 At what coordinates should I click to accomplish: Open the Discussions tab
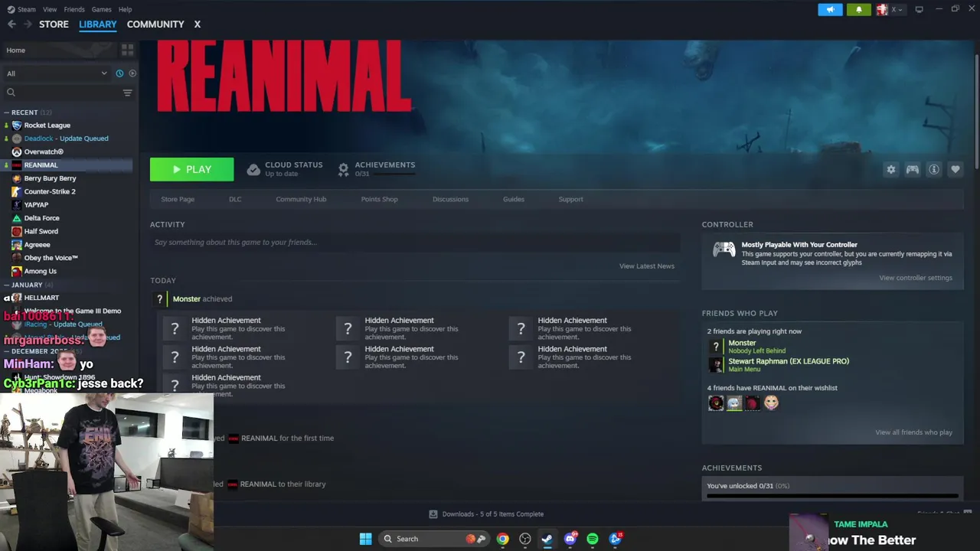click(450, 199)
